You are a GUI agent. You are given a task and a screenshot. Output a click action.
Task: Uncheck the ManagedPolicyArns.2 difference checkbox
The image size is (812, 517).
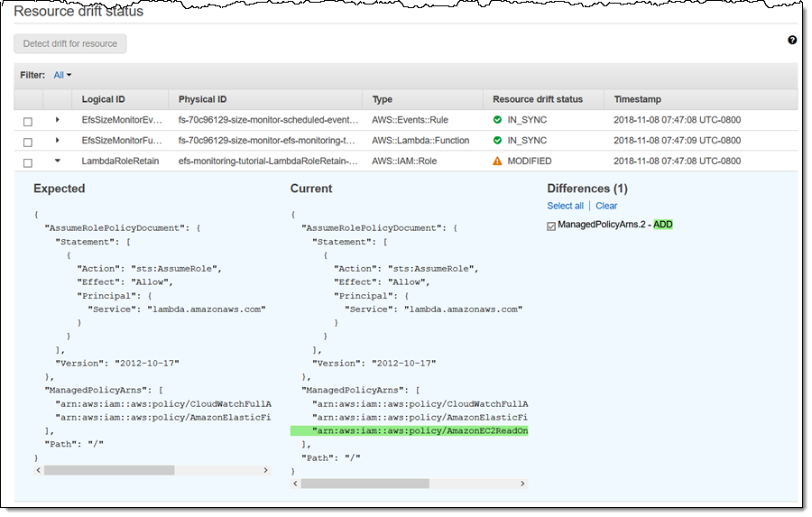[551, 226]
